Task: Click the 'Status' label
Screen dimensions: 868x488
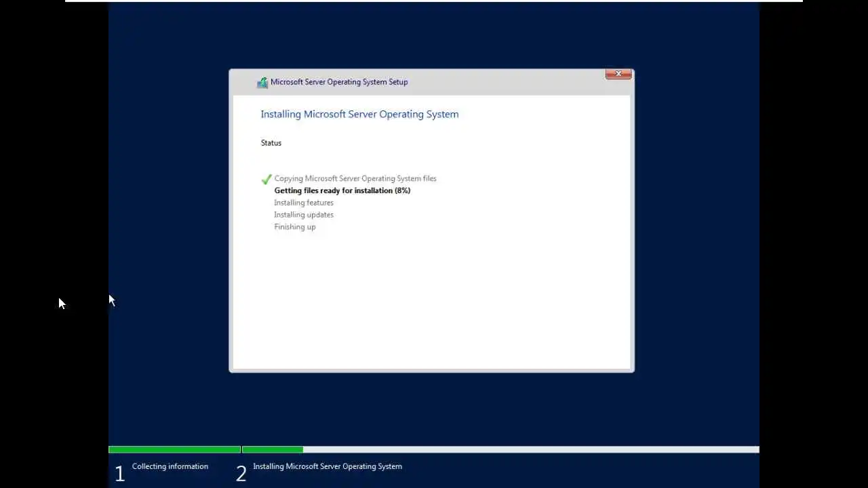Action: pos(271,143)
